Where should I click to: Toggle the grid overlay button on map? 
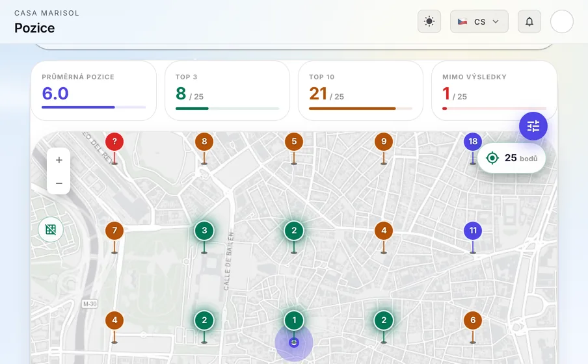pyautogui.click(x=51, y=229)
